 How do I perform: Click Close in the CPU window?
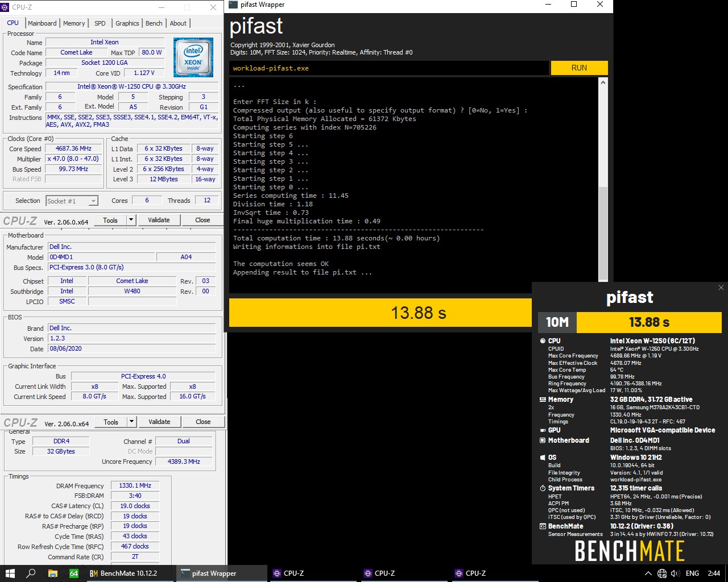[x=202, y=220]
